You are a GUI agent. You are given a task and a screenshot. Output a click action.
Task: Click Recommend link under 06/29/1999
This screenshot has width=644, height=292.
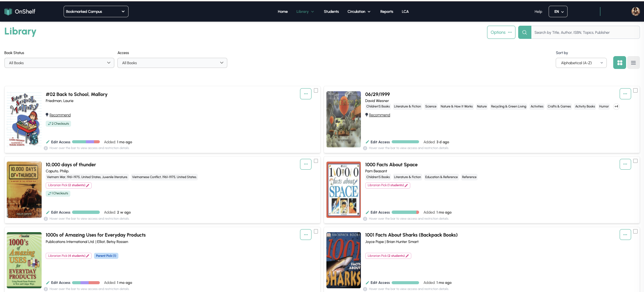379,115
